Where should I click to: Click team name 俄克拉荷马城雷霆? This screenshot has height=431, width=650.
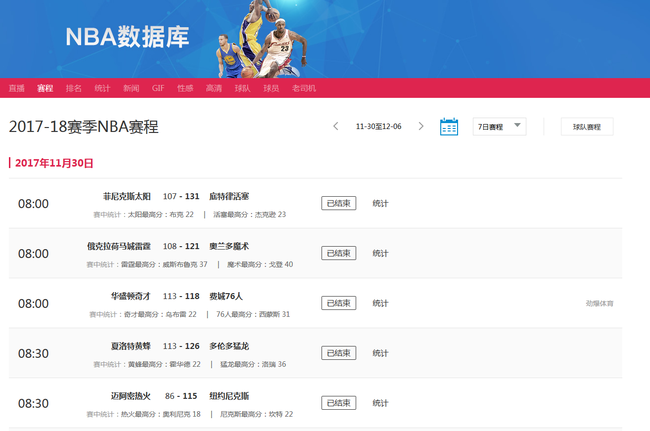point(119,246)
